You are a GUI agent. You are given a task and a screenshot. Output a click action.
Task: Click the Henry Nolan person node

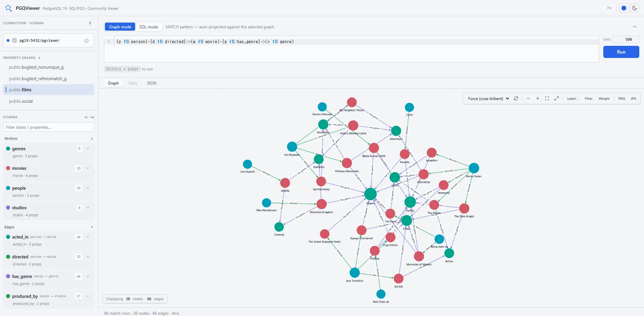(474, 168)
